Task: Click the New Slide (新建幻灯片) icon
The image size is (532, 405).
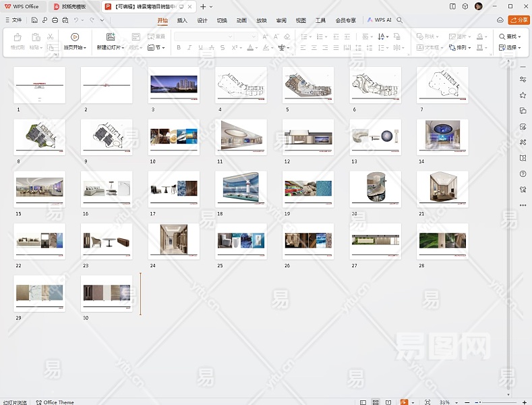Action: (x=111, y=37)
